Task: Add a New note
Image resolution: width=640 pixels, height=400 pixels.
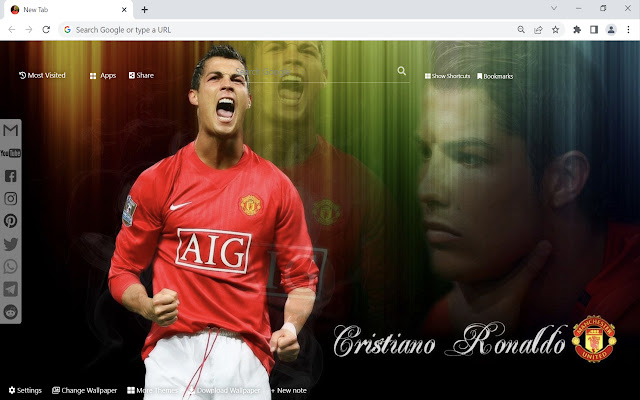Action: pos(289,391)
